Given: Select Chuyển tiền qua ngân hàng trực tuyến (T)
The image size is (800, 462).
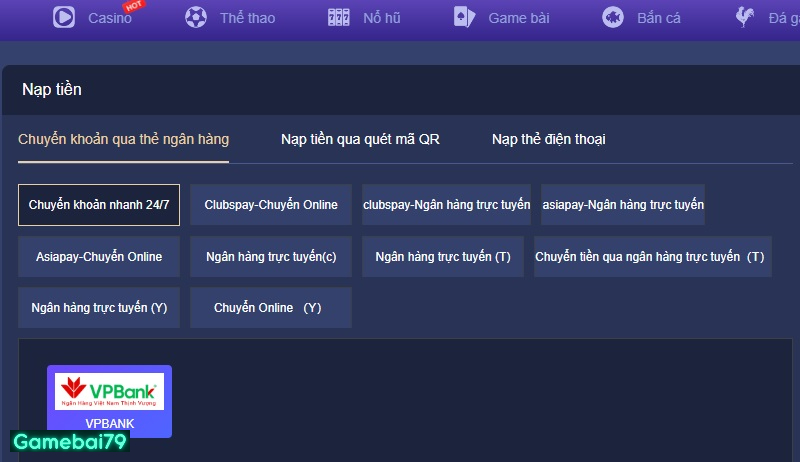Looking at the screenshot, I should (x=653, y=256).
